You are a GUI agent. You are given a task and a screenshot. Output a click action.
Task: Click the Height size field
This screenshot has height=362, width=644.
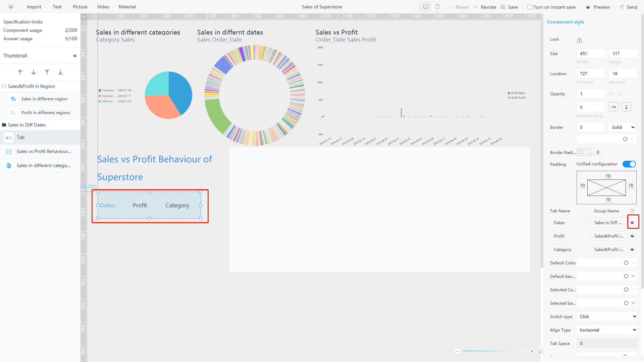click(x=623, y=53)
